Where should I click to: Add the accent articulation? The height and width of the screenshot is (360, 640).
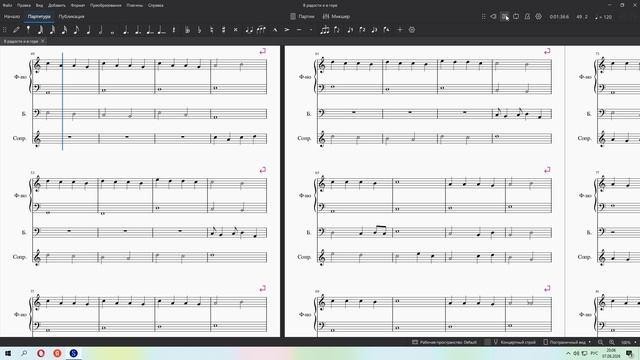[x=287, y=29]
